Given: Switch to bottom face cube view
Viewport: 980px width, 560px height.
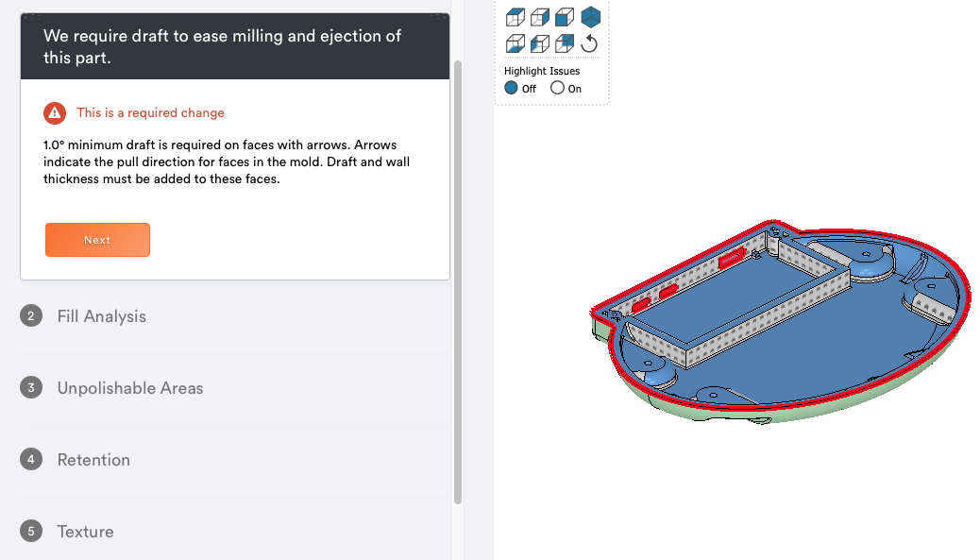Looking at the screenshot, I should click(x=515, y=43).
